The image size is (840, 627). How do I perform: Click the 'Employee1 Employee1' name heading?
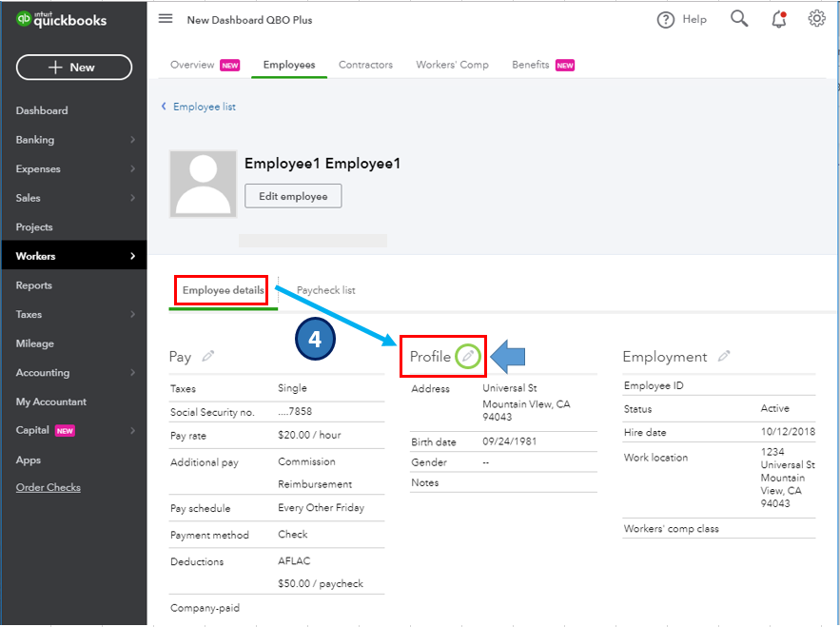pos(322,164)
